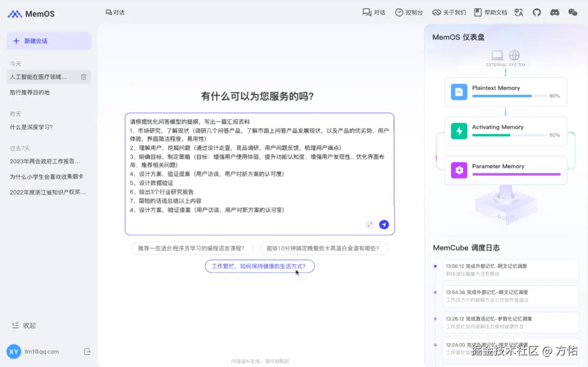Click the 收起 collapse sidebar icon
Image resolution: width=588 pixels, height=367 pixels.
tap(15, 325)
